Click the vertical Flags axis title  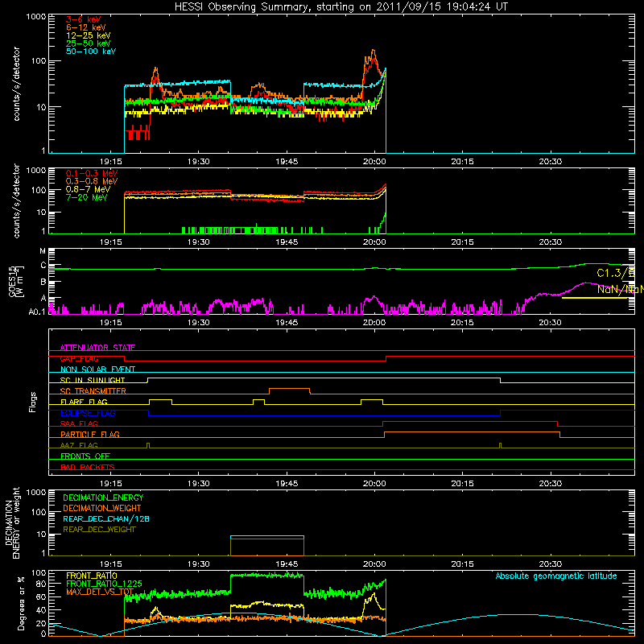(33, 402)
